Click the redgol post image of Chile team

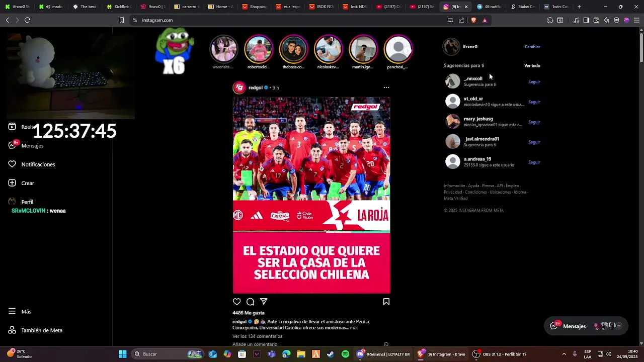pyautogui.click(x=311, y=195)
